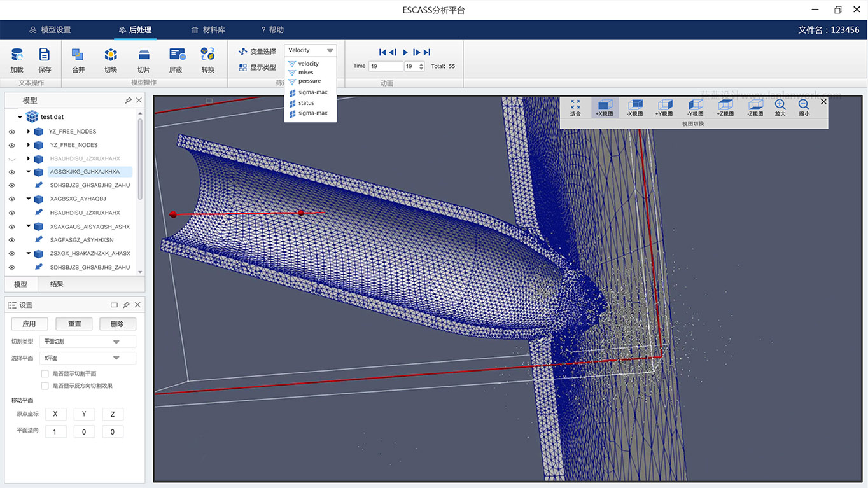This screenshot has width=868, height=488.
Task: Click the 应用 apply button
Action: click(29, 324)
